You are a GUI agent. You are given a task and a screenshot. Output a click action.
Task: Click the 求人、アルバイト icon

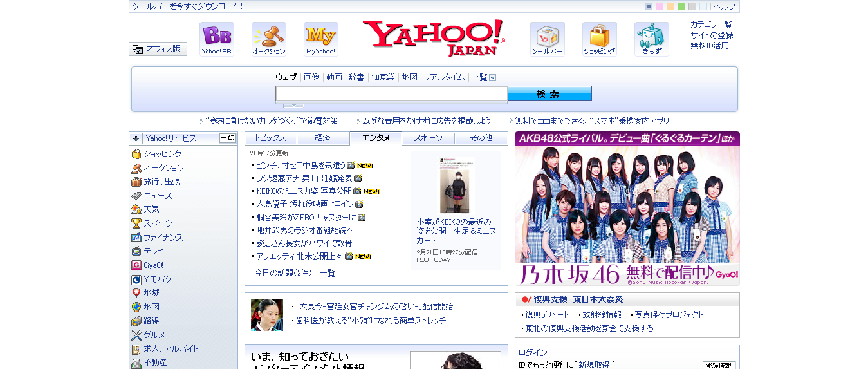tap(136, 349)
